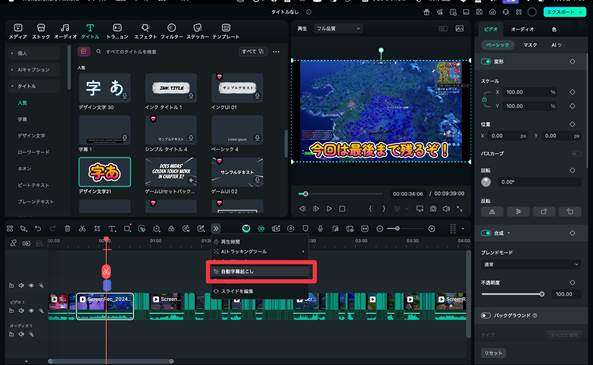Viewport: 593px width, 365px height.
Task: Click the vertical flip button in properties
Action: (x=518, y=212)
